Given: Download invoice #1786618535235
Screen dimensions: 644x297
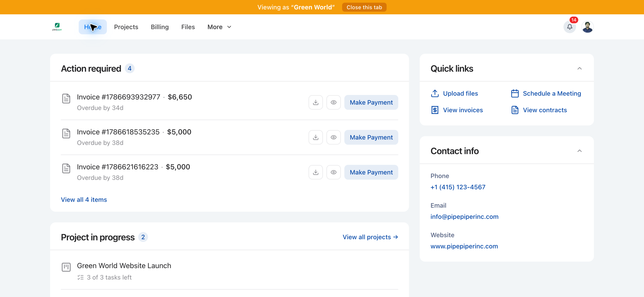Looking at the screenshot, I should (x=315, y=137).
